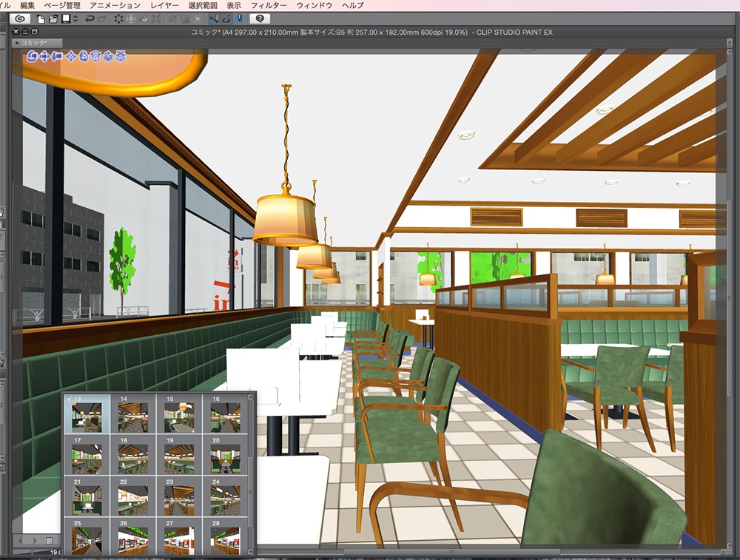
Task: Click the canvas vertical scrollbar
Action: 730,297
